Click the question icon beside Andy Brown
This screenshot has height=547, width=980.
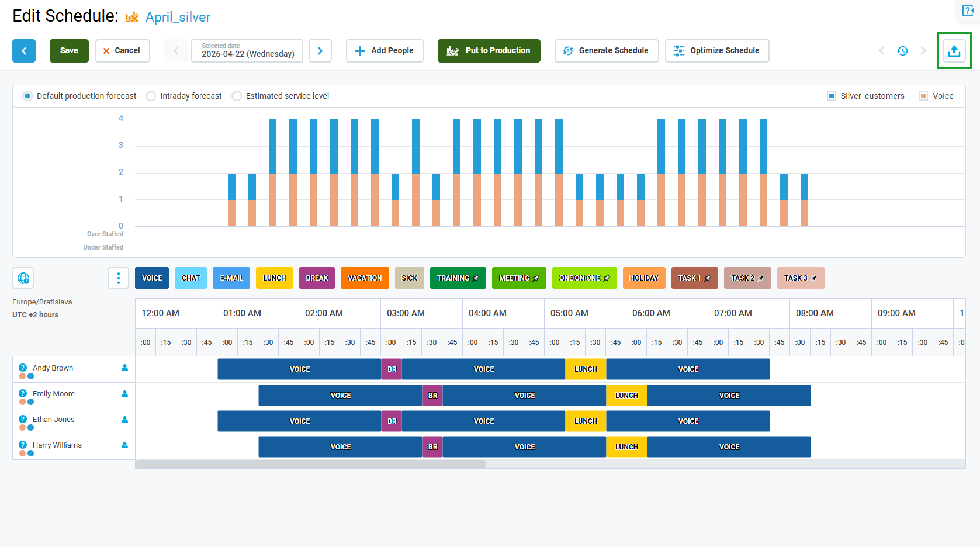[x=23, y=368]
